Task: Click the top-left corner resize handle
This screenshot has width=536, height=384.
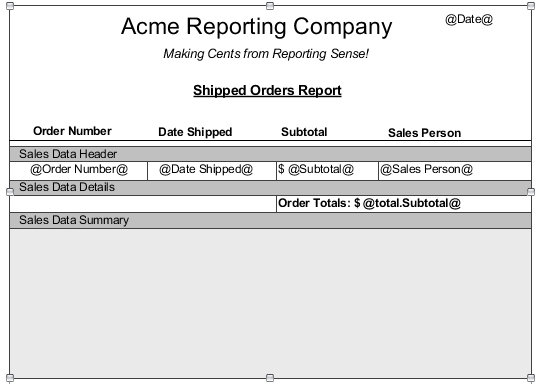Action: click(10, 6)
